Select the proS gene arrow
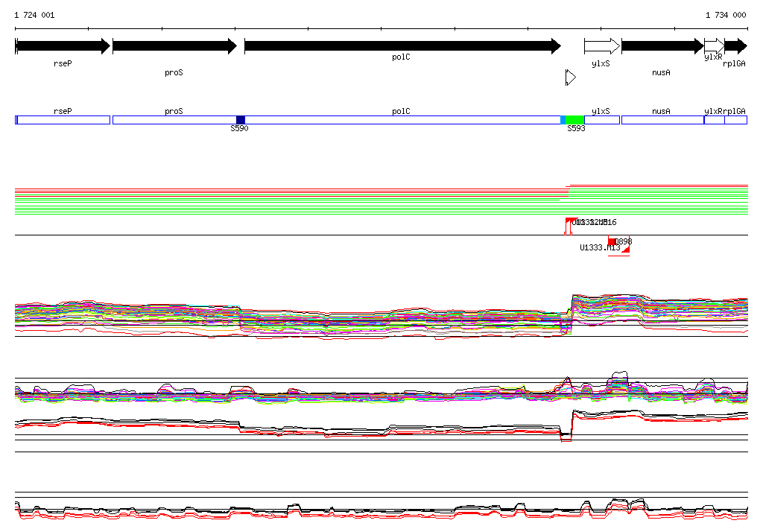This screenshot has height=532, width=763. [x=174, y=46]
